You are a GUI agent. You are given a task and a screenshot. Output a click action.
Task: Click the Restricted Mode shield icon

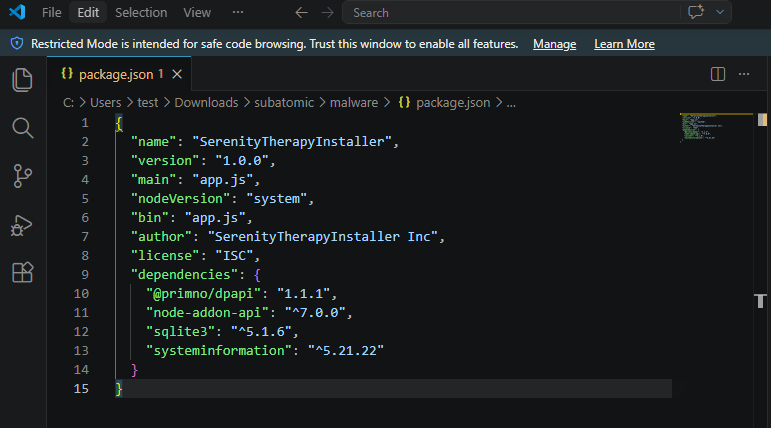pyautogui.click(x=17, y=44)
